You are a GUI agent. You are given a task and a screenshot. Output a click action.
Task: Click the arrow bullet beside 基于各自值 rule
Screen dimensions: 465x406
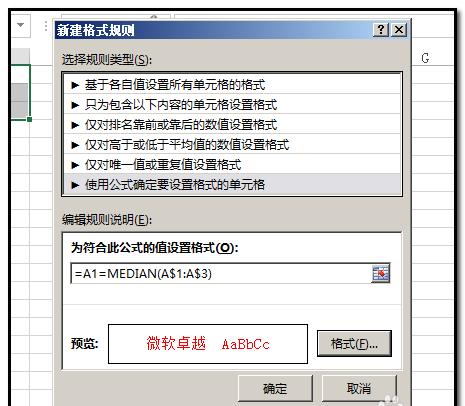click(75, 85)
